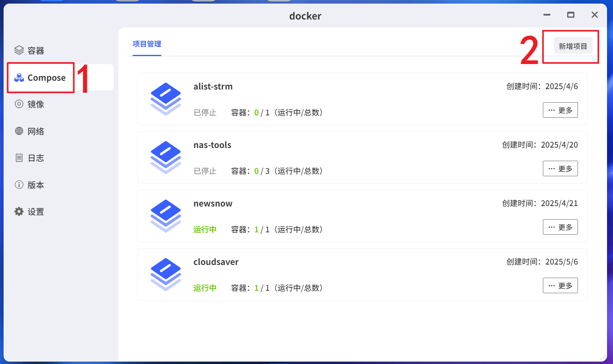The width and height of the screenshot is (613, 364).
Task: Select 版本 in the sidebar
Action: pos(36,184)
